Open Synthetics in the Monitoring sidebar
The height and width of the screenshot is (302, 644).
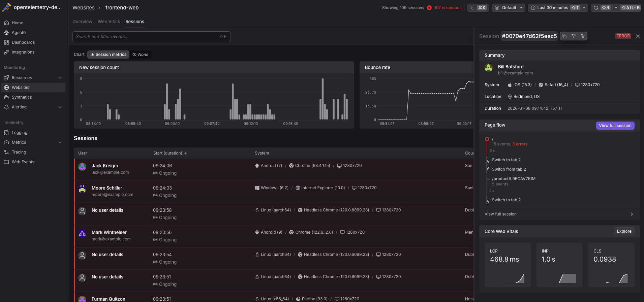point(22,97)
